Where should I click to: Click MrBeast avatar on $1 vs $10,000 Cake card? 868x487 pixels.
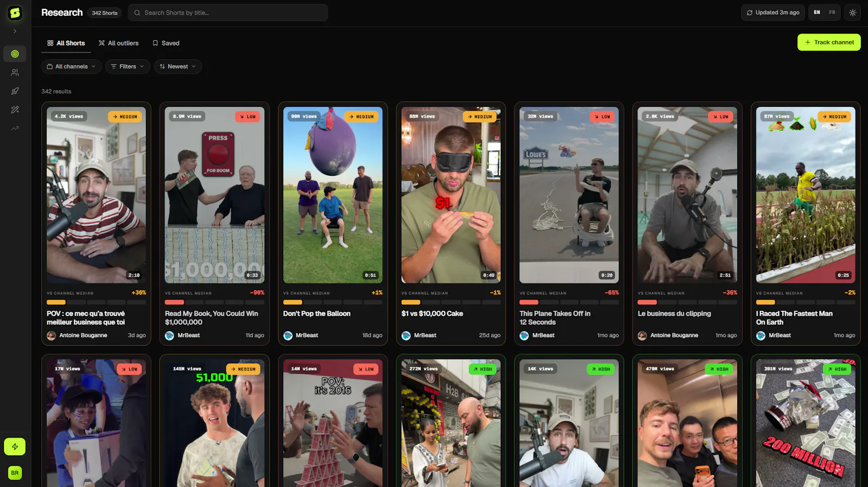pyautogui.click(x=406, y=336)
